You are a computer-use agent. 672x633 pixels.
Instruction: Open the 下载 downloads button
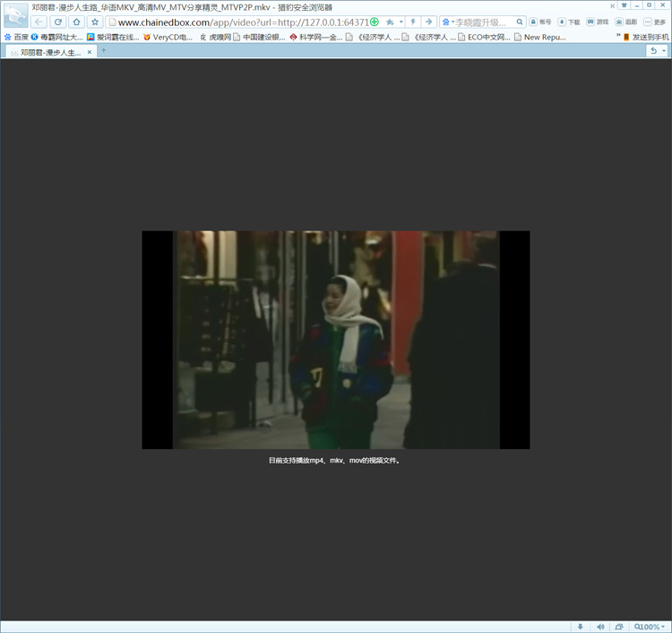coord(569,22)
